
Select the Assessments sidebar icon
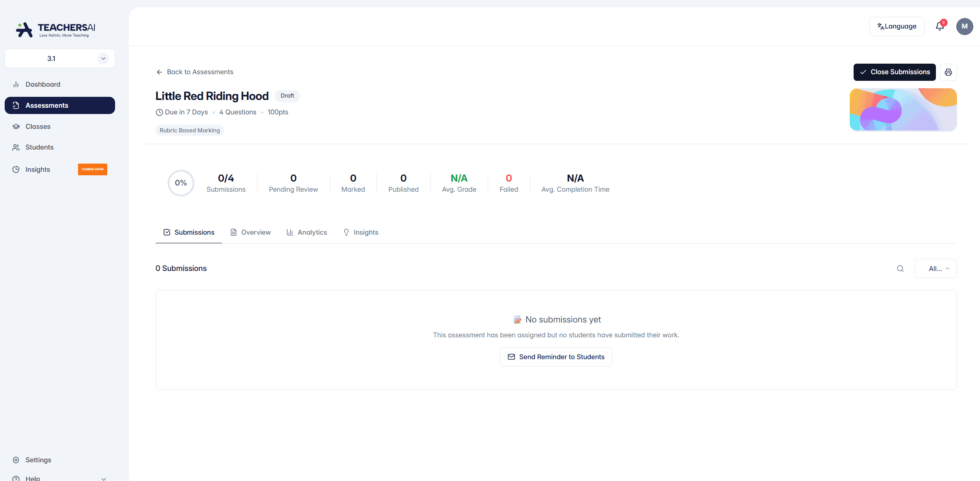click(x=16, y=105)
